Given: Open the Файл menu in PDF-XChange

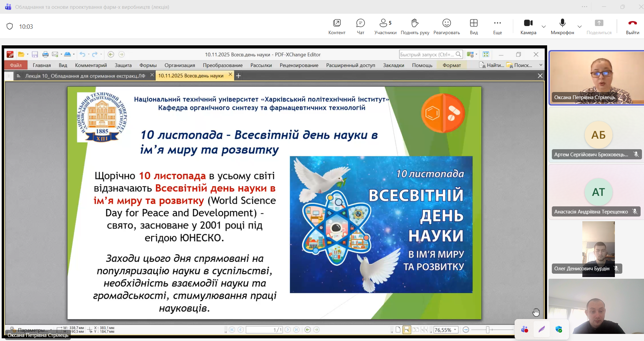Looking at the screenshot, I should [16, 65].
